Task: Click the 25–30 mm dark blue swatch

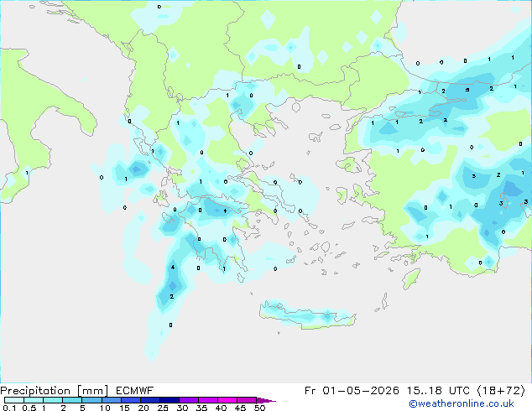Action: [x=170, y=400]
